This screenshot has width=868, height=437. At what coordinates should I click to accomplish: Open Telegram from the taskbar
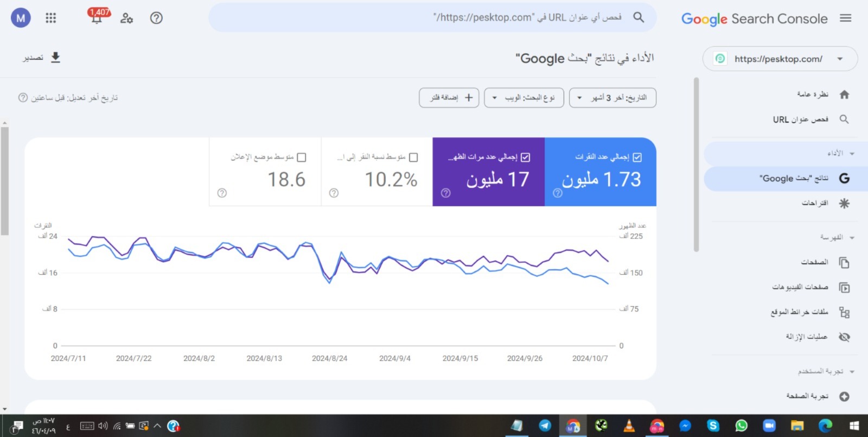(545, 426)
